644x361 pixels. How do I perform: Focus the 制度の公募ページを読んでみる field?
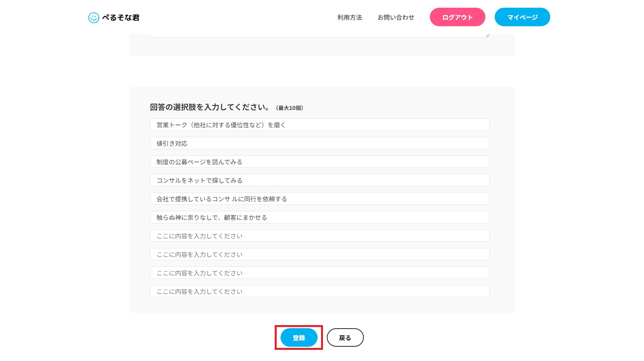click(320, 162)
